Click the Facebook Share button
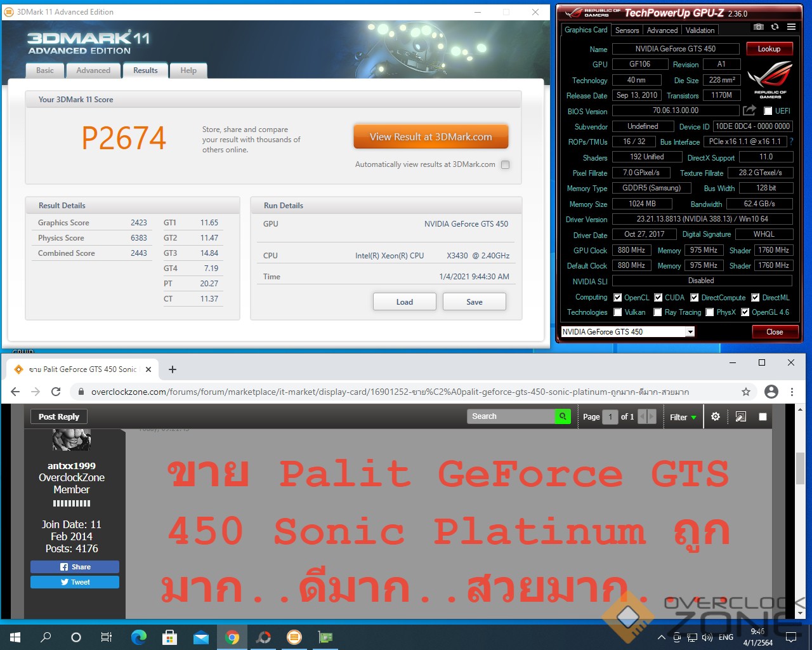This screenshot has height=650, width=812. coord(75,567)
